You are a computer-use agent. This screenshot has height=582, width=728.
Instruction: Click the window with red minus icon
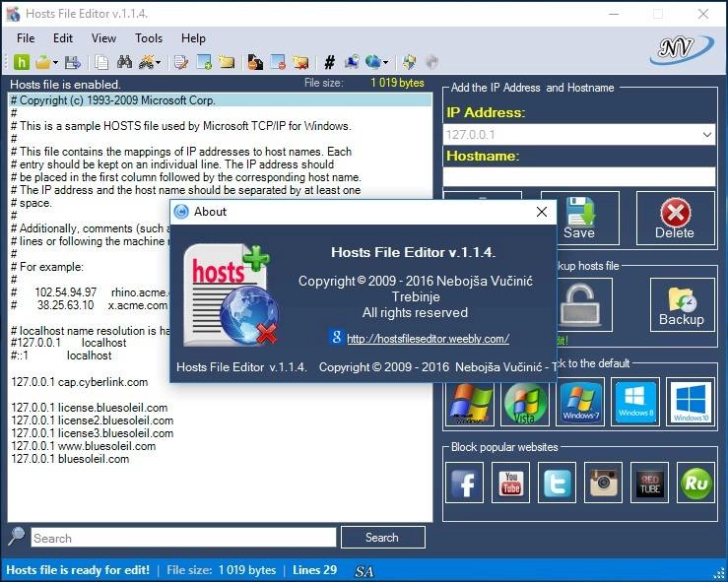(278, 62)
